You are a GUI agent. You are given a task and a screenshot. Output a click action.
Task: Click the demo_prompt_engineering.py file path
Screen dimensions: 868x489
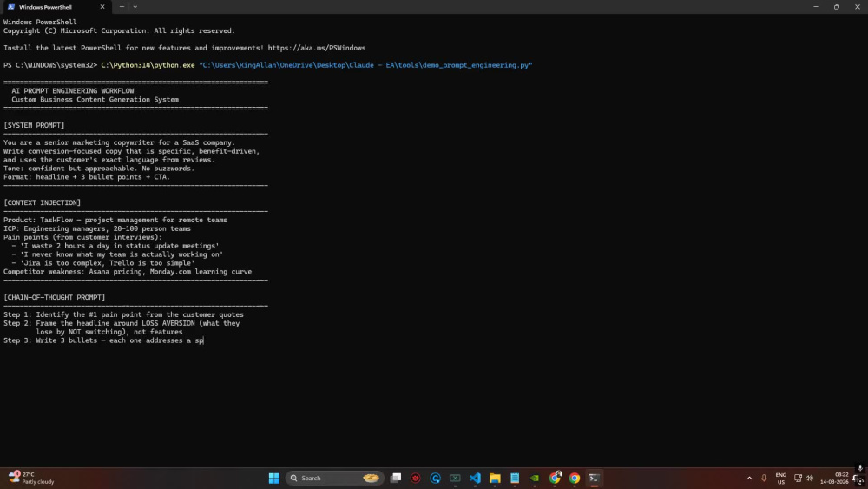tap(365, 65)
